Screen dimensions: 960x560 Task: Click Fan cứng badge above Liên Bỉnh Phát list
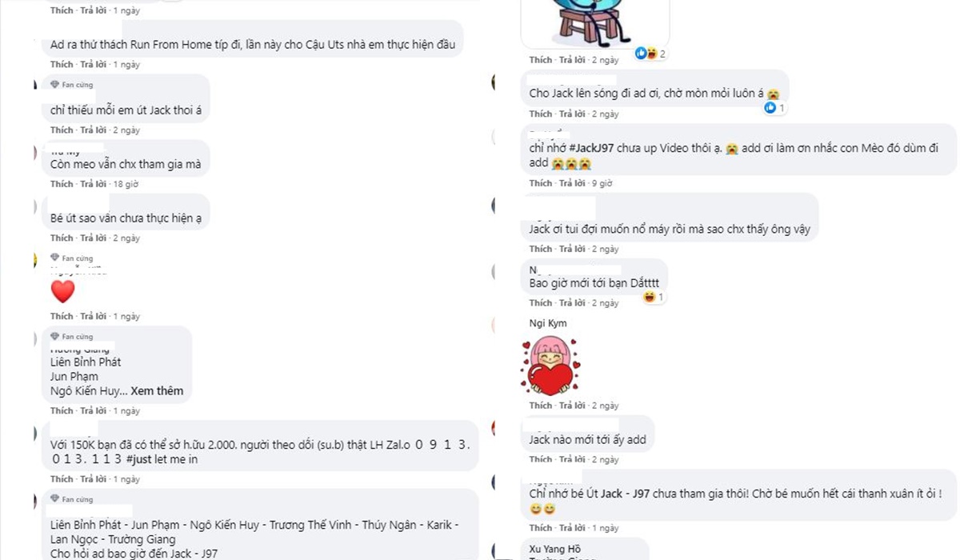coord(71,336)
